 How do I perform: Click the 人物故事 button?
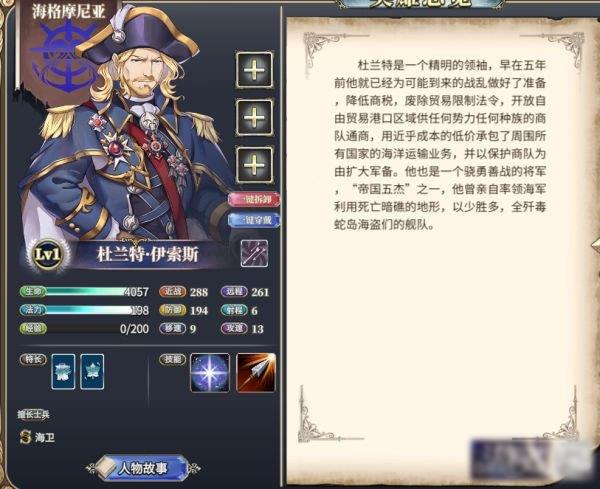point(142,468)
